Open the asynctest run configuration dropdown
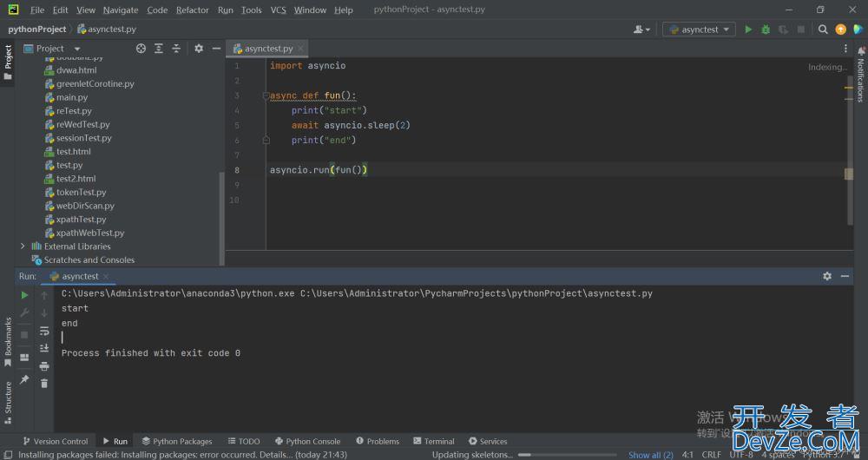 699,30
